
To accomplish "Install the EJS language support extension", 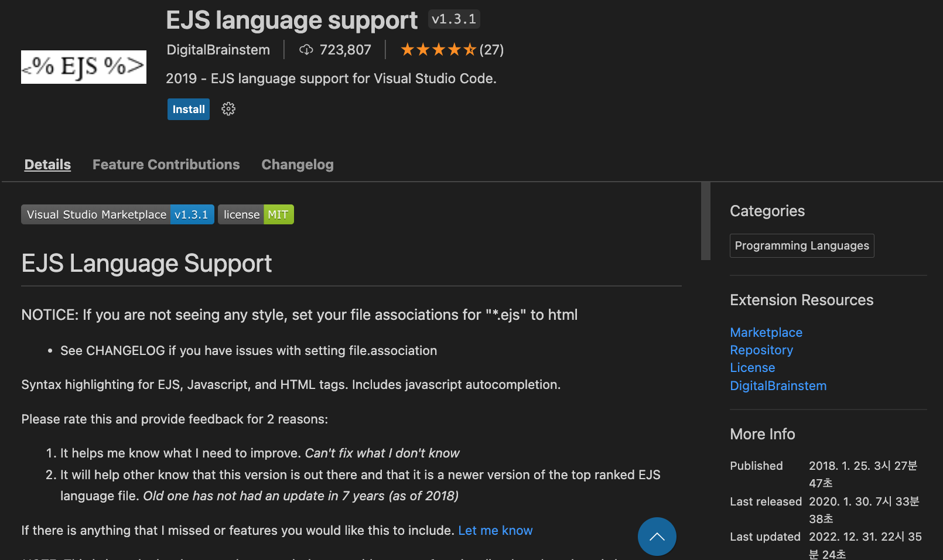I will [x=188, y=110].
